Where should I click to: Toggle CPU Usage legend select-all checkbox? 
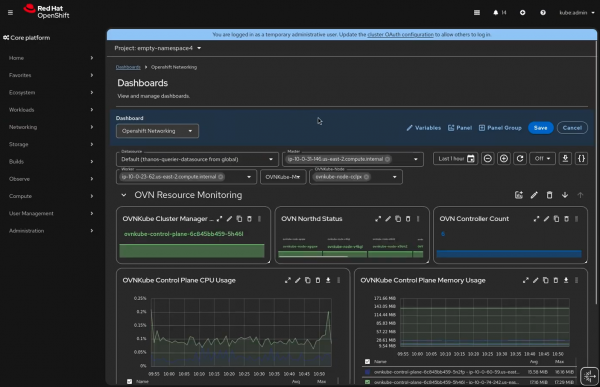coord(129,381)
